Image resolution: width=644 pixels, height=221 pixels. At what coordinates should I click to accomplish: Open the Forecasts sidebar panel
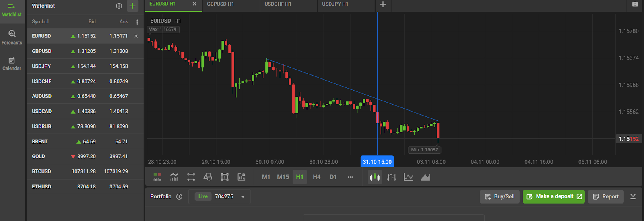click(12, 37)
